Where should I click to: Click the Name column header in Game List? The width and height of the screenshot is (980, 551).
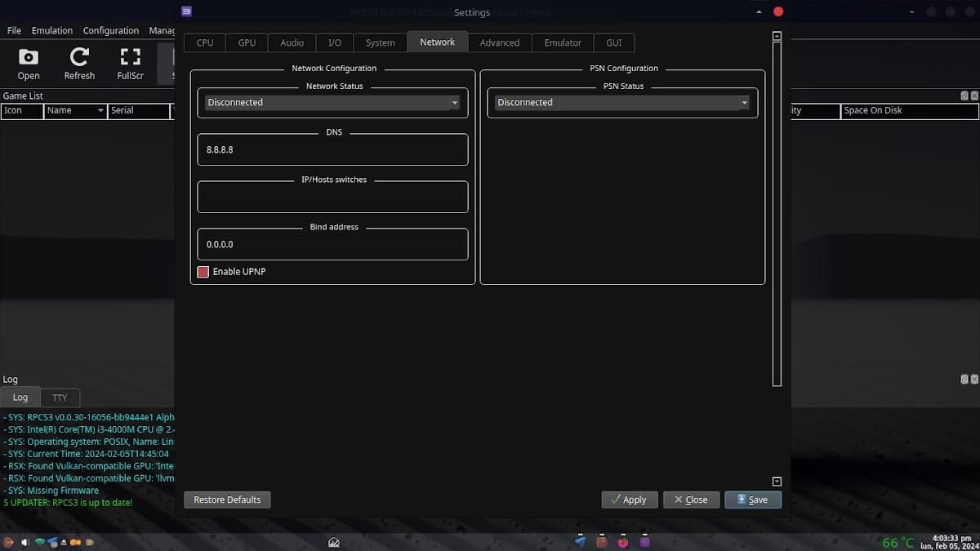[x=76, y=110]
